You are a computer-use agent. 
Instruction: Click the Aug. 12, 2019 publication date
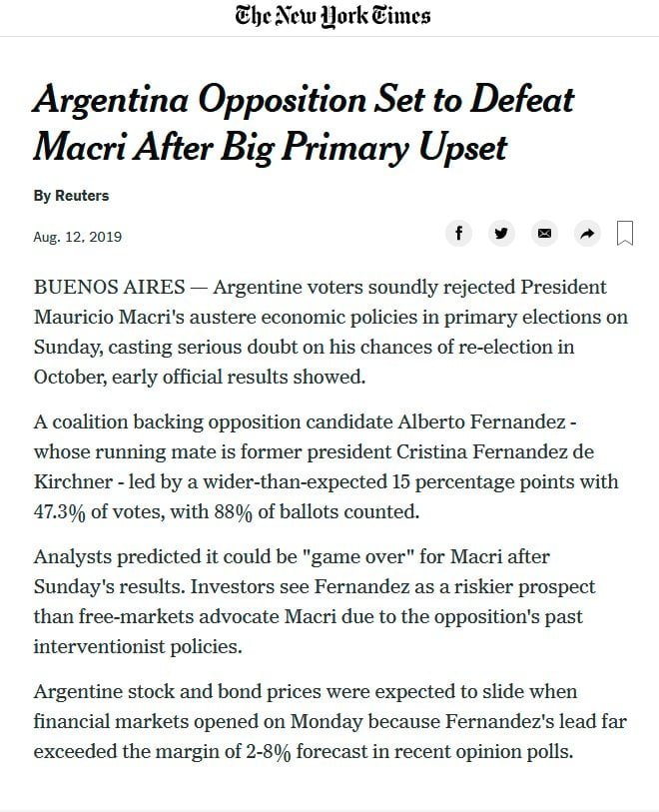(77, 237)
